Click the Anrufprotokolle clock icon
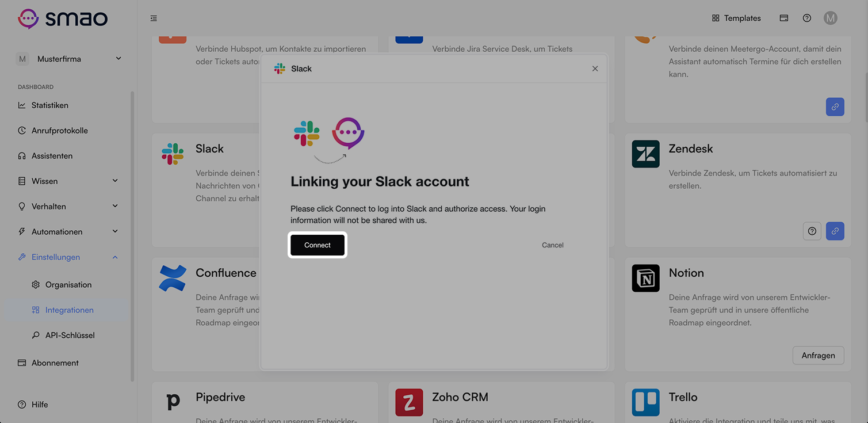The height and width of the screenshot is (423, 868). (x=22, y=131)
